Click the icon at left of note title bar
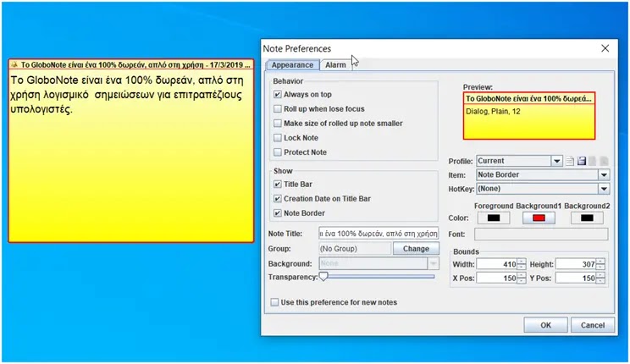 click(x=14, y=64)
